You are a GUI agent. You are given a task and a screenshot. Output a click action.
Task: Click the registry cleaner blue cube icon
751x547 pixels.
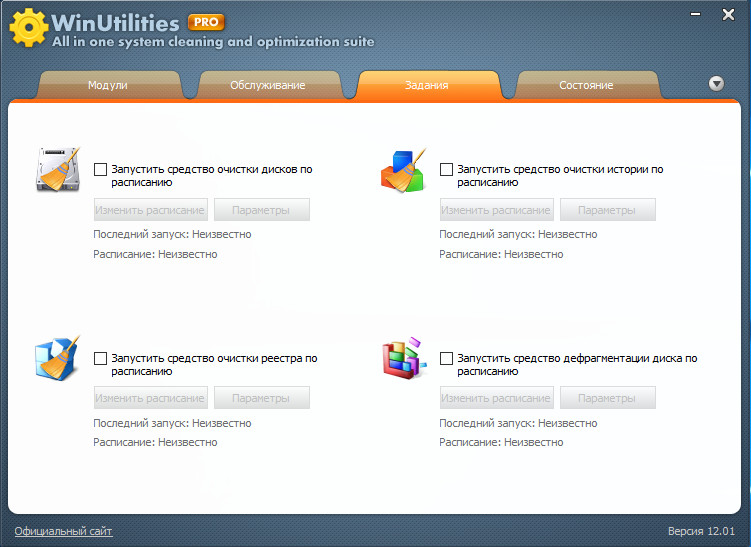point(57,358)
